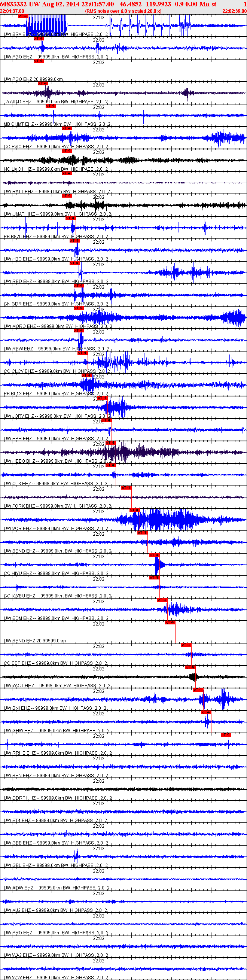The image size is (247, 980).
Task: Click the red pick marker on the UW.RRHS trace
Action: pyautogui.click(x=226, y=734)
